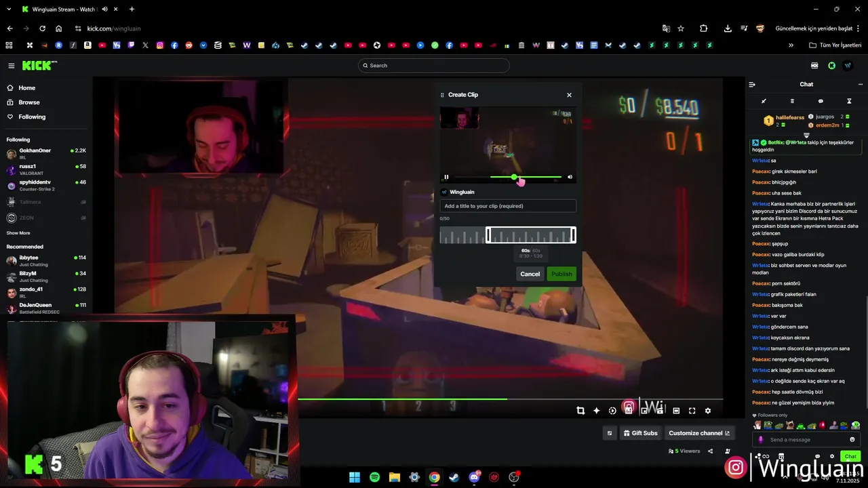Screen dimensions: 868x488
Task: Click the sword icon in chat toolbar
Action: [764, 101]
